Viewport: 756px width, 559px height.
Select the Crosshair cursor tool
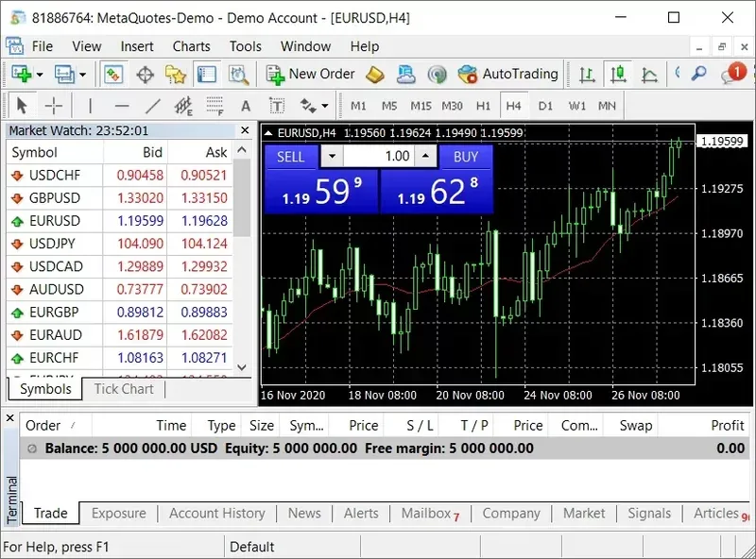(54, 106)
